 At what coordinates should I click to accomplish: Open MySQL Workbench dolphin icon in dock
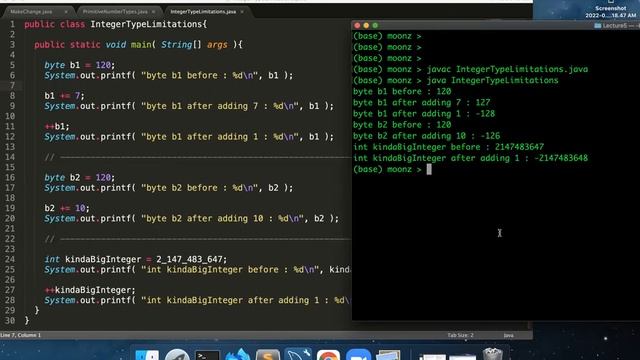(x=298, y=354)
